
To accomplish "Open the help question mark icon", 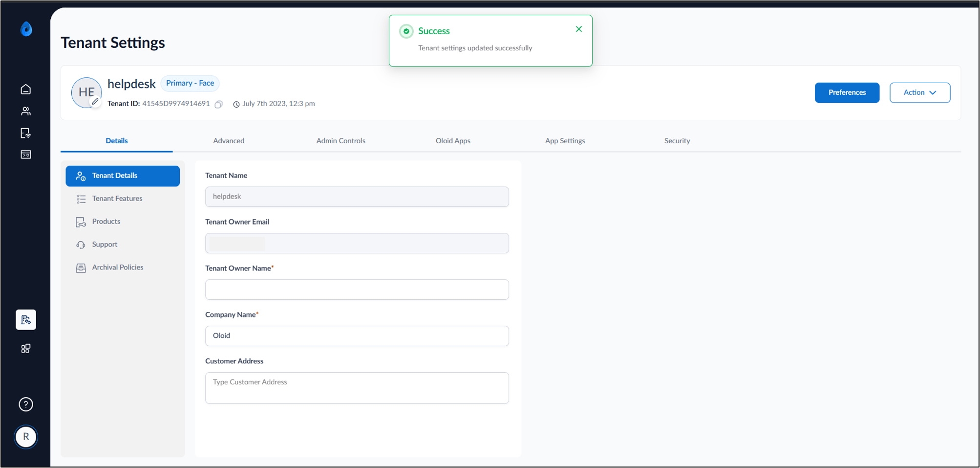I will [26, 404].
